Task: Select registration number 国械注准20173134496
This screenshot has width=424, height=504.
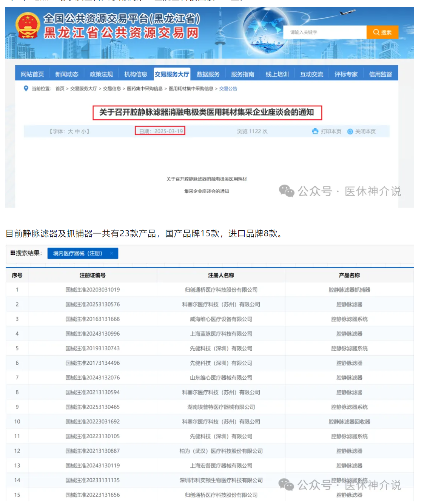Action: 93,363
